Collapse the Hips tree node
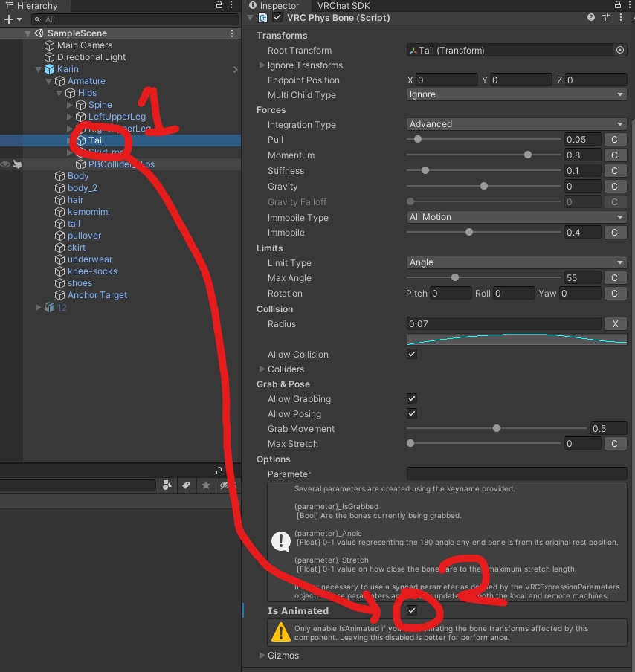 coord(59,93)
